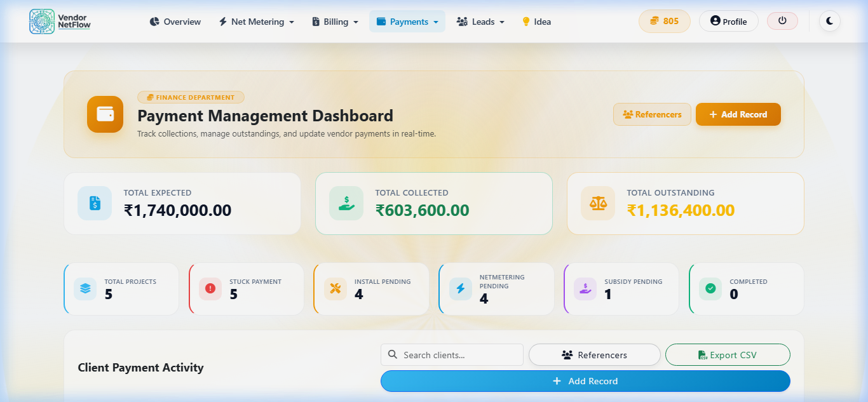
Task: Click the search magnifier icon
Action: [393, 354]
